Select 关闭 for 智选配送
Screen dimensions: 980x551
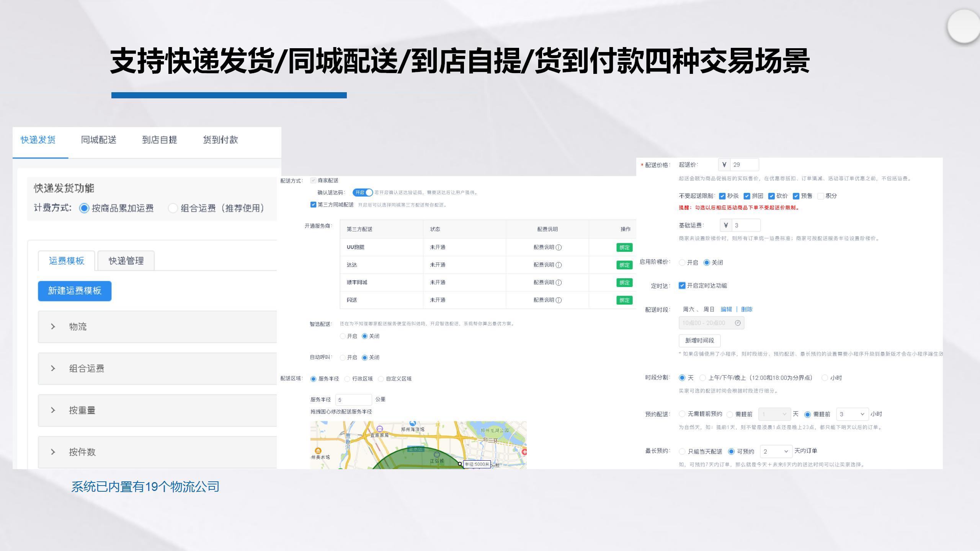click(x=364, y=336)
